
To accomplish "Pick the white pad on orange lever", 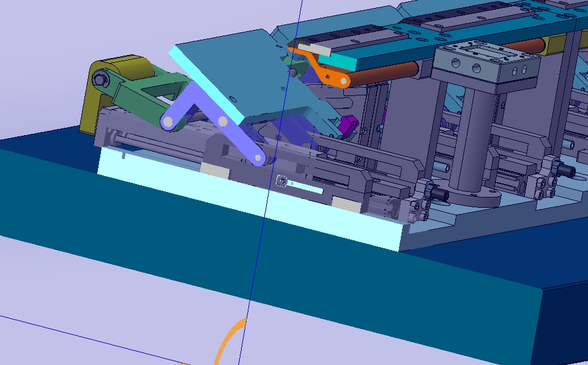I will [x=314, y=49].
